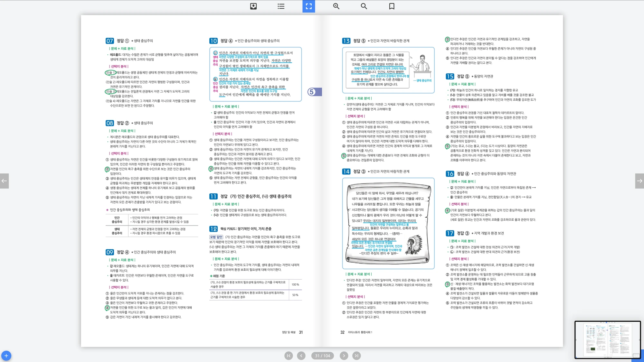
Task: Flip backward with the left edge arrow
Action: (4, 181)
